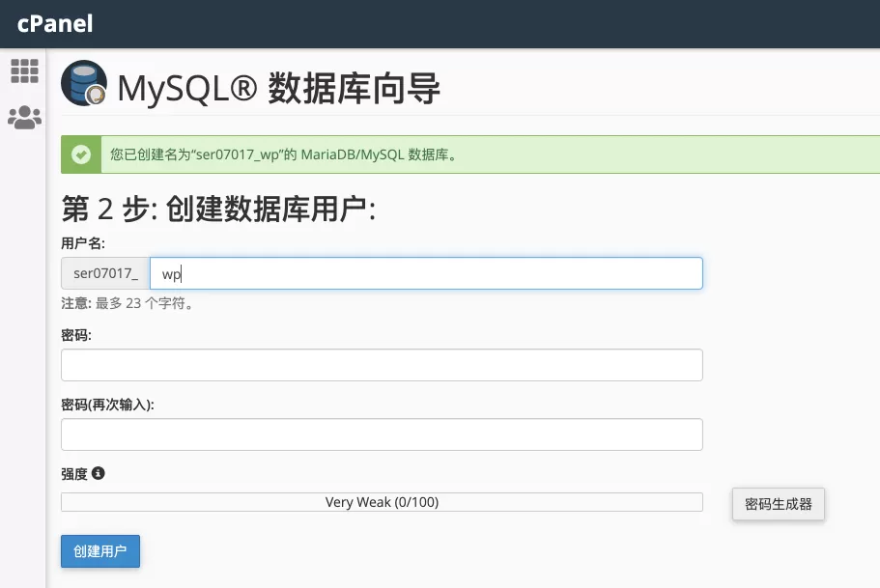
Task: Open the user manager people icon
Action: (25, 117)
